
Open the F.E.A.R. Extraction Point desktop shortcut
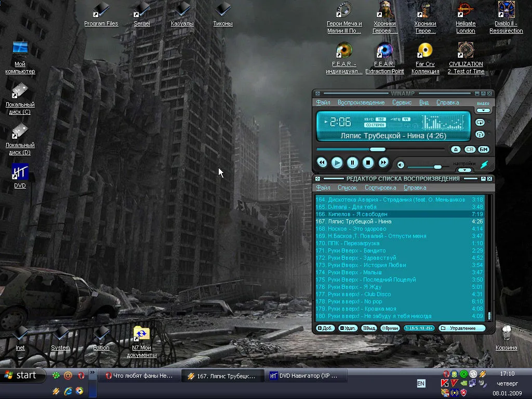pos(384,58)
